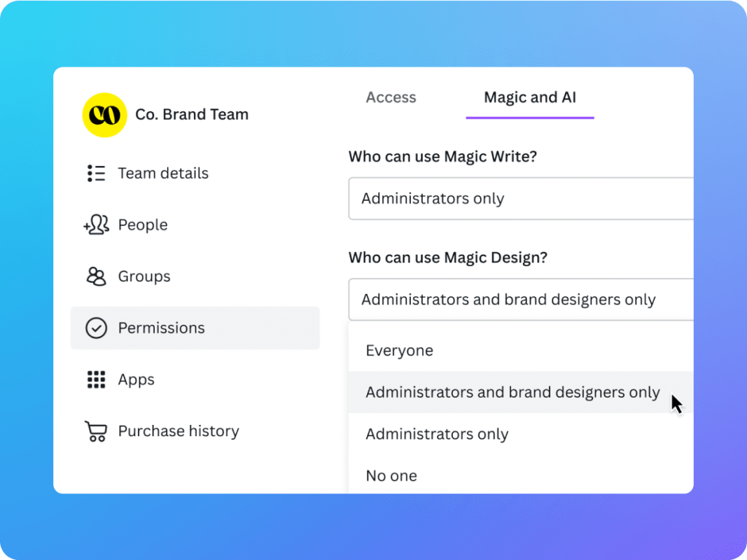Click the Permissions checkmark circle icon
747x560 pixels.
point(96,328)
